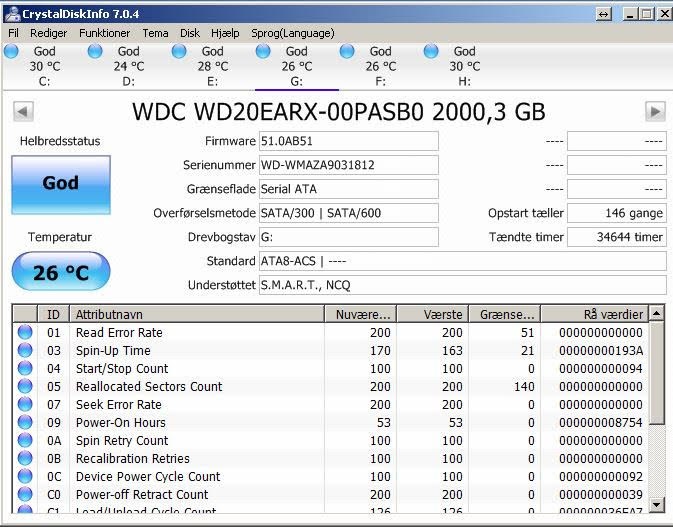Click the Standard field ATA8-ACS

tap(463, 261)
